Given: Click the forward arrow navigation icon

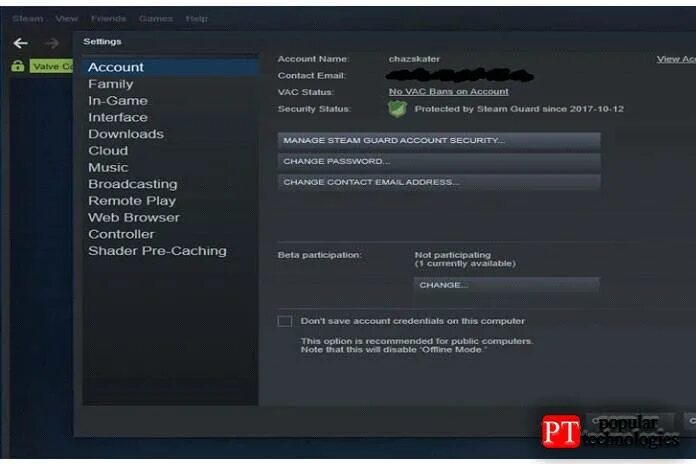Looking at the screenshot, I should point(52,43).
